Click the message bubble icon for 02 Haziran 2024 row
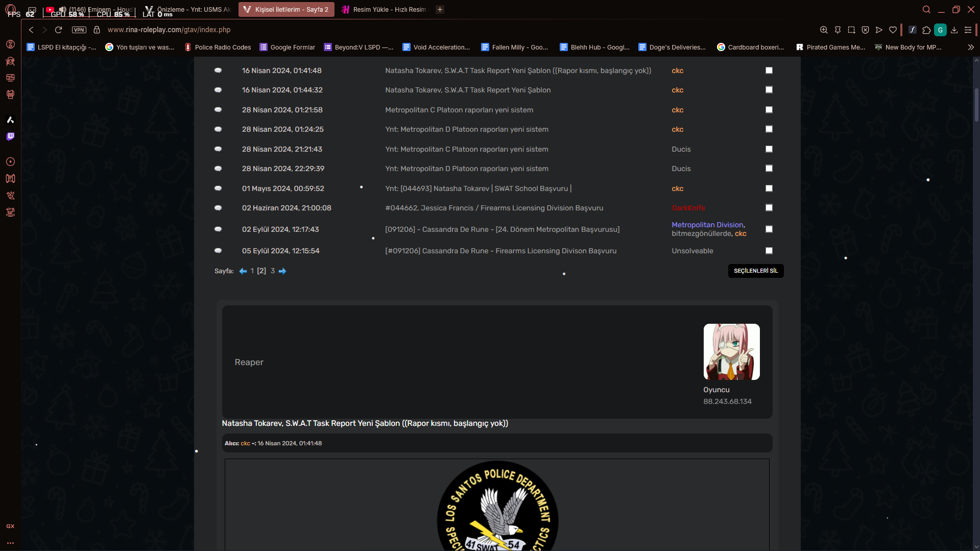This screenshot has width=980, height=551. (218, 208)
